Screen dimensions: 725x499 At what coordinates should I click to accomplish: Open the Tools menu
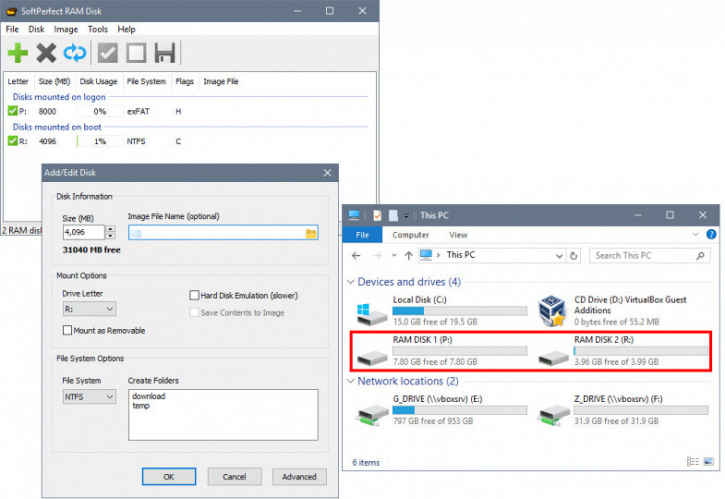pyautogui.click(x=97, y=29)
